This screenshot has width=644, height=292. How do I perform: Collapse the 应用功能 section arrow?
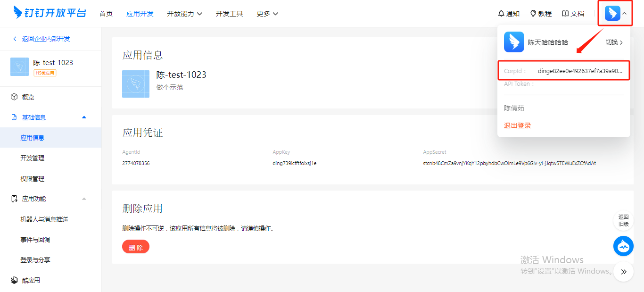tap(84, 199)
